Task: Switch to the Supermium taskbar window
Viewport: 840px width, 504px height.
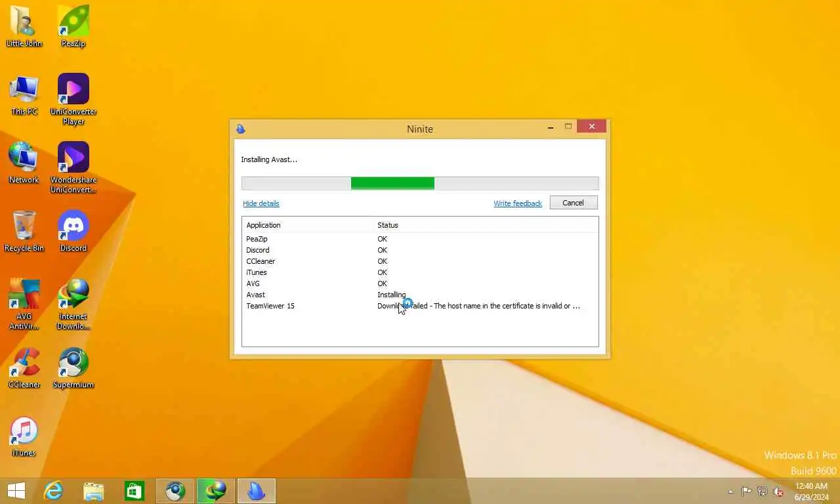Action: [175, 490]
